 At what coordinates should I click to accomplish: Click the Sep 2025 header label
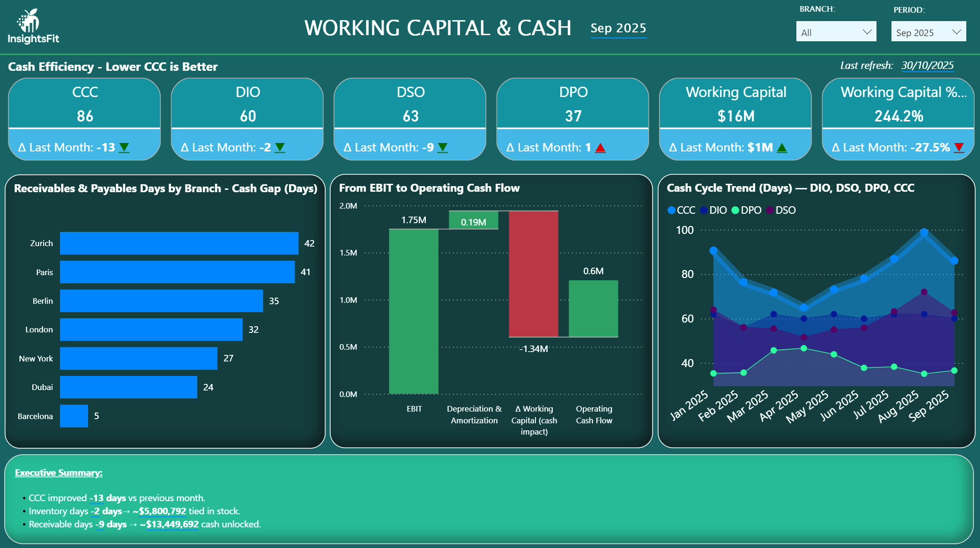click(618, 28)
